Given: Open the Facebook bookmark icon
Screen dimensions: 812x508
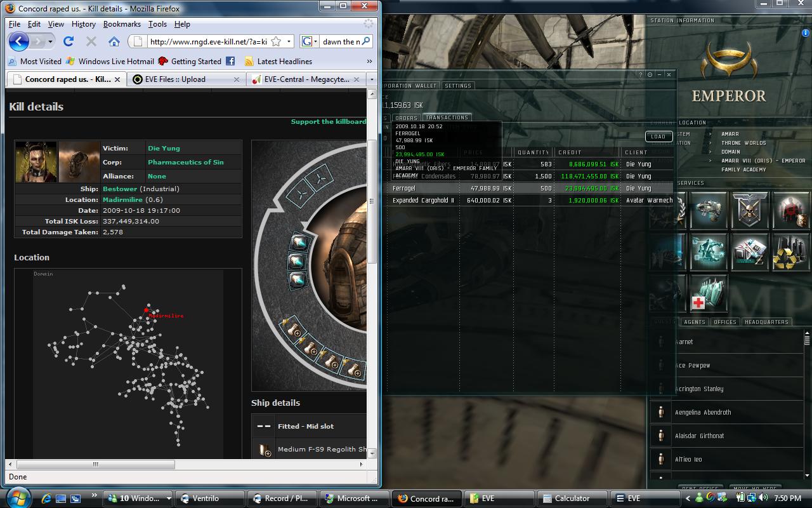Looking at the screenshot, I should [230, 62].
